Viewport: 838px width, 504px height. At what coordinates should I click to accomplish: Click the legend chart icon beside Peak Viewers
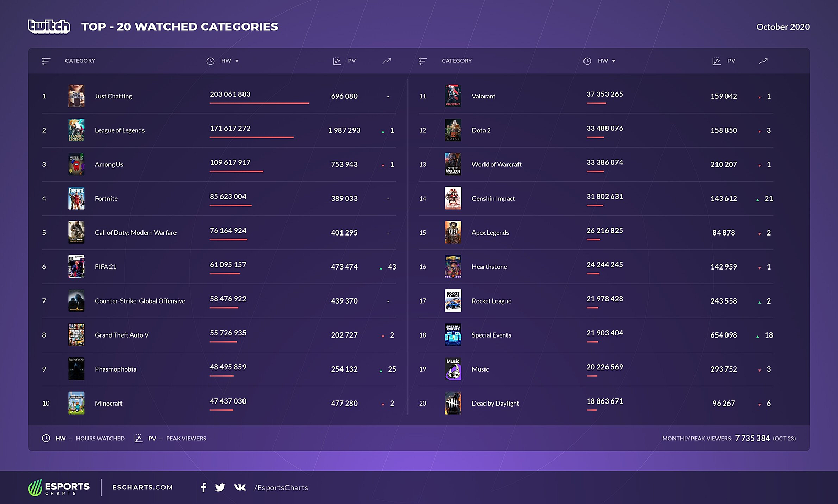[x=138, y=438]
